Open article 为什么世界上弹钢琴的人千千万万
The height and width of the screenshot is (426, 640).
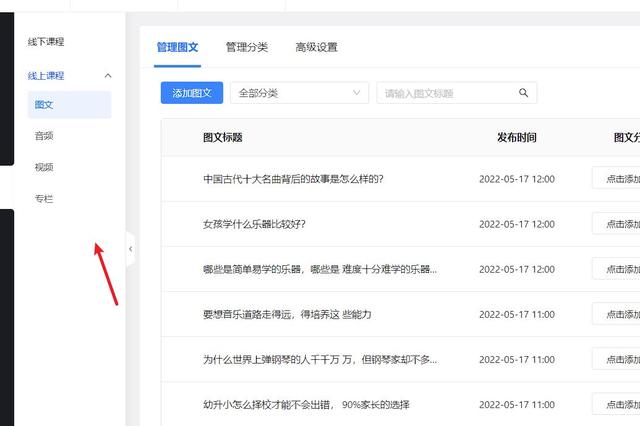point(318,359)
